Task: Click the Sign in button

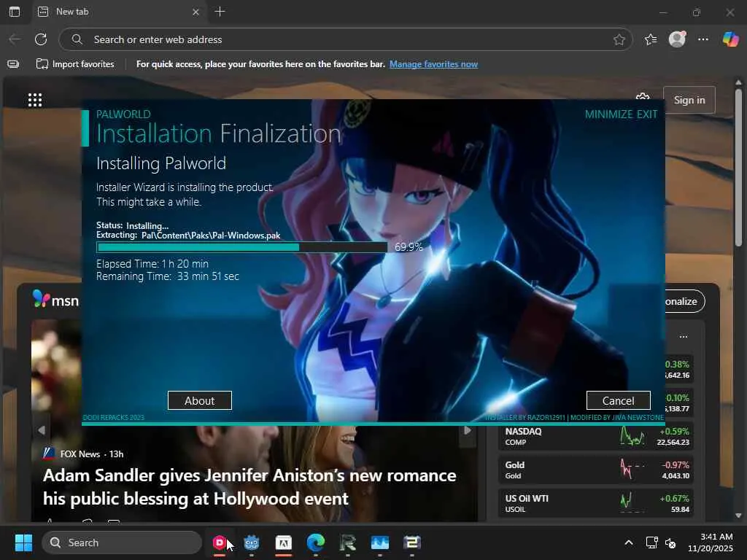Action: pyautogui.click(x=689, y=100)
